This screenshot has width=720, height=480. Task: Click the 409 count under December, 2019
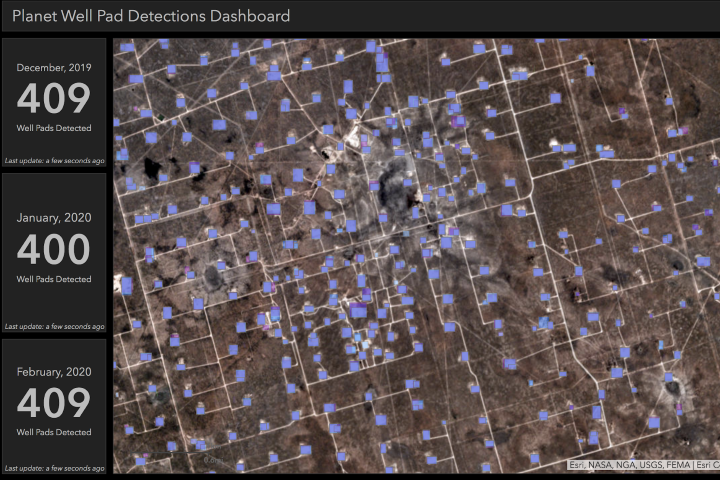tap(54, 98)
